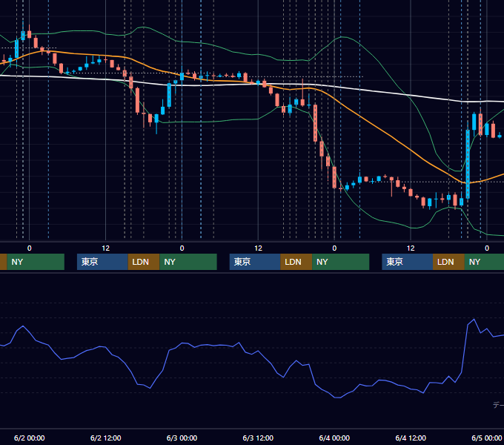Viewport: 504px width, 445px height.
Task: Click the 6/2 12:00 date label
Action: (x=105, y=438)
